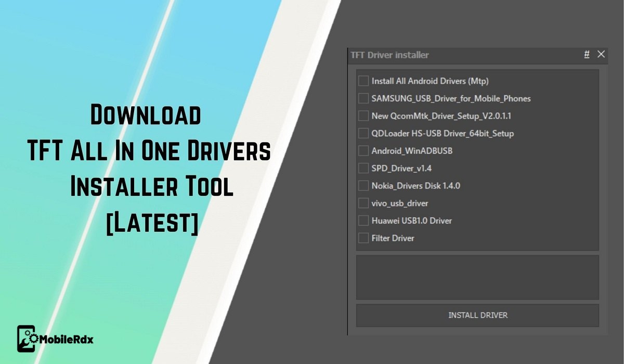Screen dimensions: 624x364
Task: Check Nokia_Drivers Disk 1.4.0 box
Action: (x=363, y=186)
